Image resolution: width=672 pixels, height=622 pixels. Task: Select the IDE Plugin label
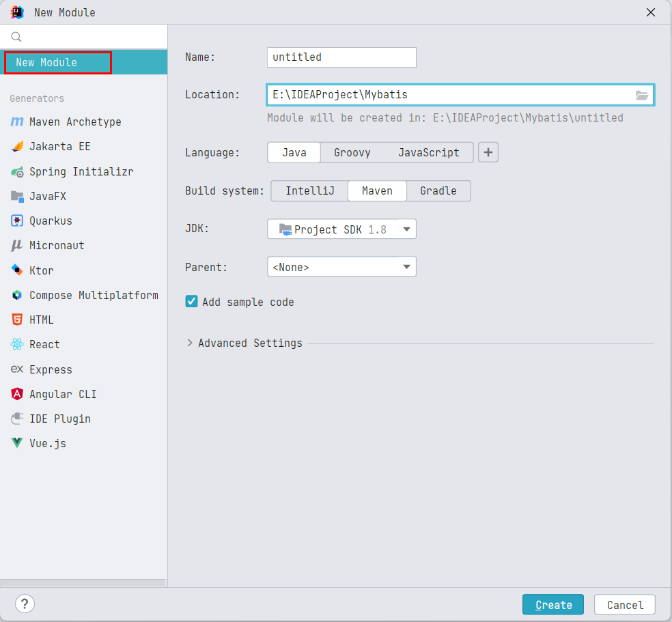click(x=60, y=419)
